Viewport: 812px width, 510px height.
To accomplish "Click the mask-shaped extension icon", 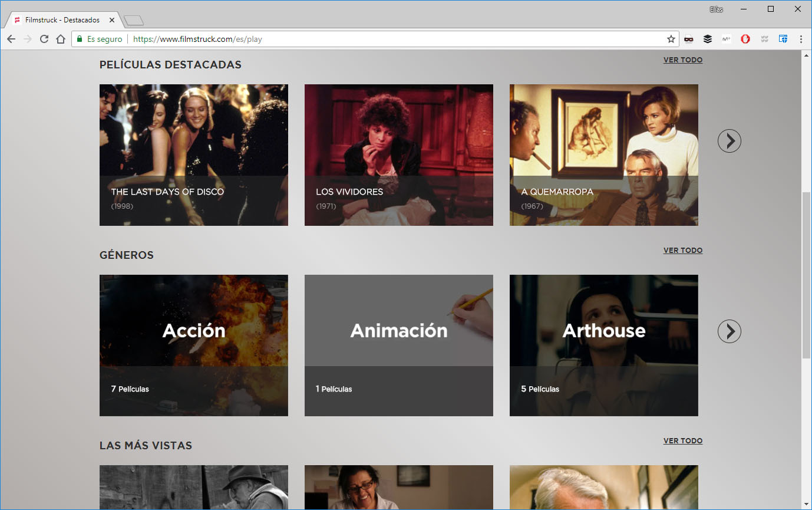I will coord(689,39).
